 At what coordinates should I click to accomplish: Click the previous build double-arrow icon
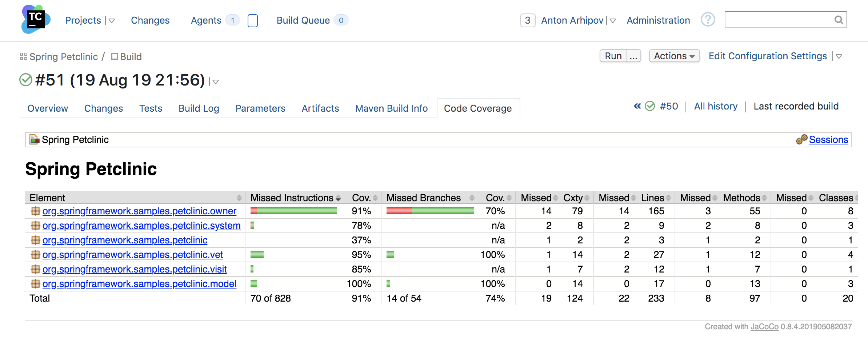point(637,106)
